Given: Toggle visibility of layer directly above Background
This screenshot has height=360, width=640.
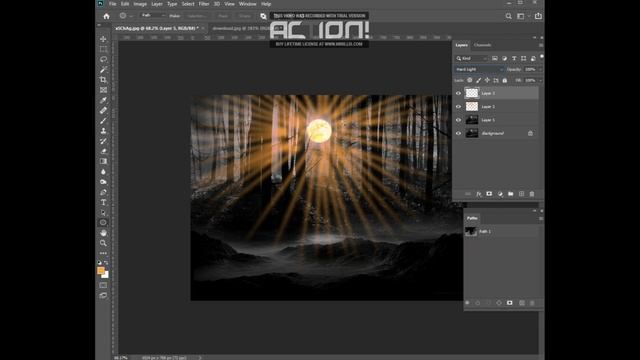Looking at the screenshot, I should pyautogui.click(x=458, y=120).
